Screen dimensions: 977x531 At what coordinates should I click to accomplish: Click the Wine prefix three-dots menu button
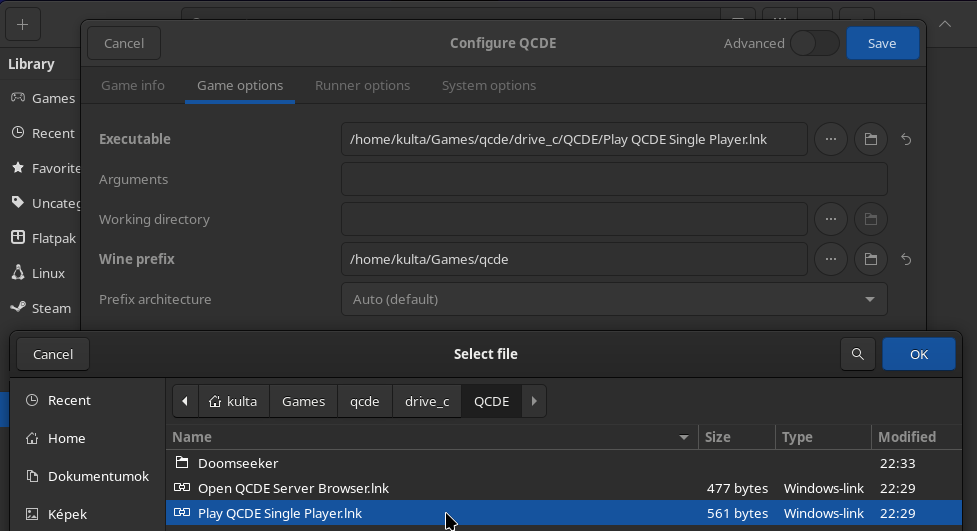[x=830, y=259]
